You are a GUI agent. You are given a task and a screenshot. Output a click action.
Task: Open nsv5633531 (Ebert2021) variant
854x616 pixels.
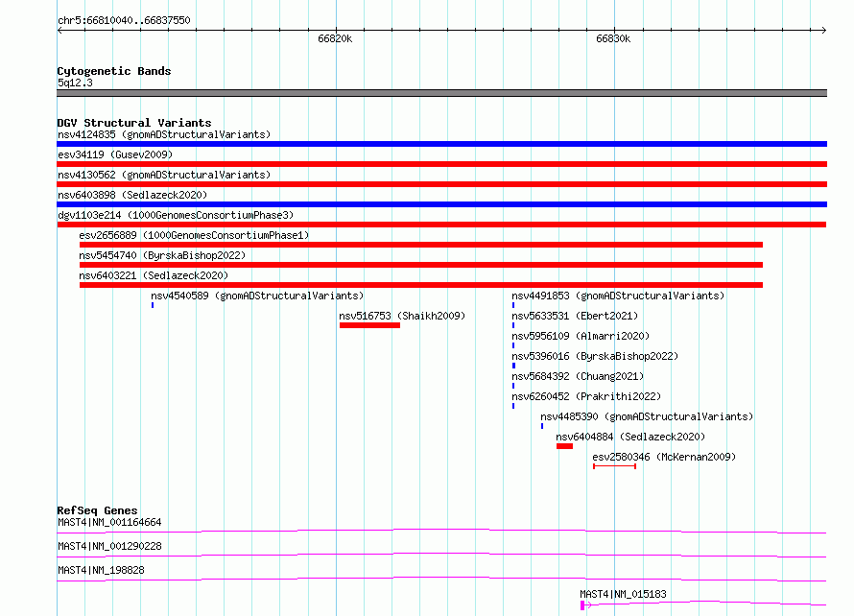click(x=575, y=316)
